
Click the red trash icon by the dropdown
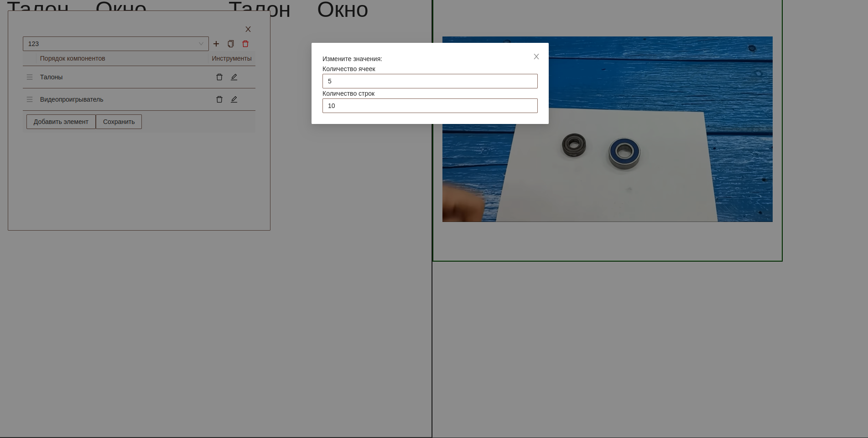[x=245, y=44]
